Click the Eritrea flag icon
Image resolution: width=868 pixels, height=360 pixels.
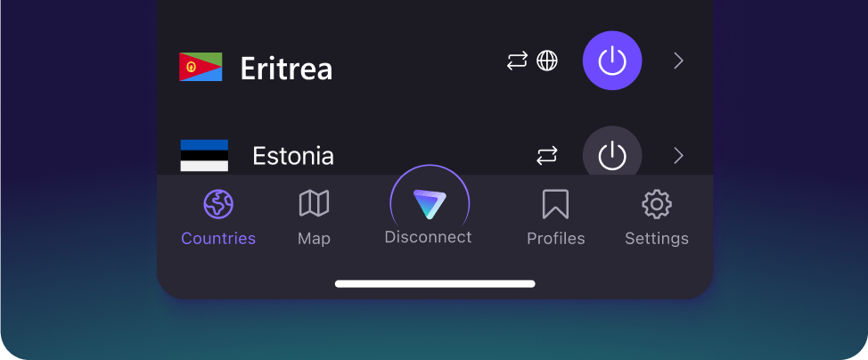[201, 67]
